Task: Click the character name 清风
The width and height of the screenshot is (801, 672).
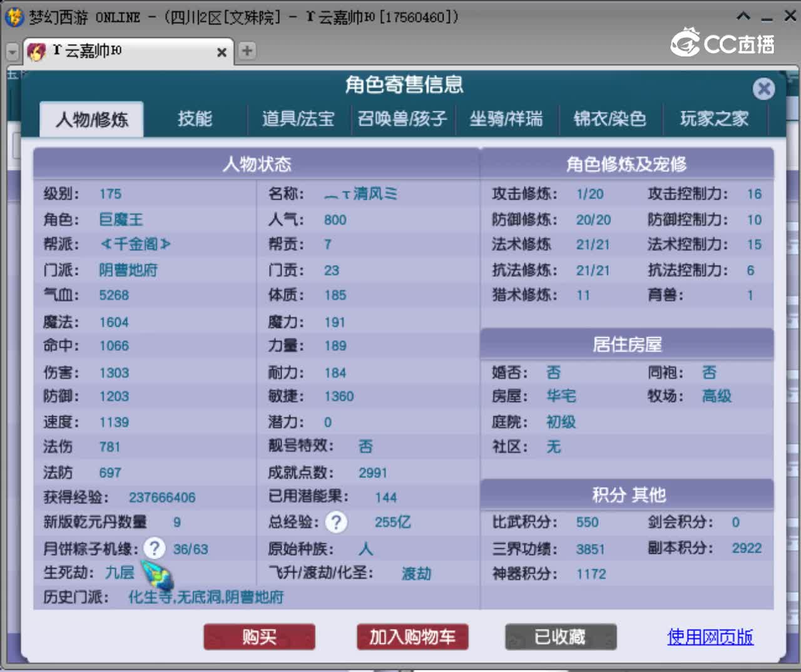Action: click(360, 194)
